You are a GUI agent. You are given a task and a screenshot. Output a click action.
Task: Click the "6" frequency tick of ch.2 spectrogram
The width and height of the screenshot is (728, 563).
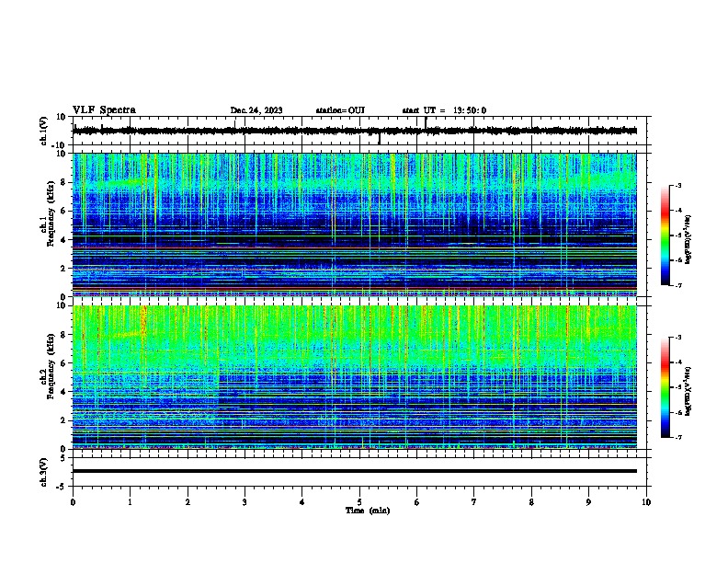[x=63, y=363]
